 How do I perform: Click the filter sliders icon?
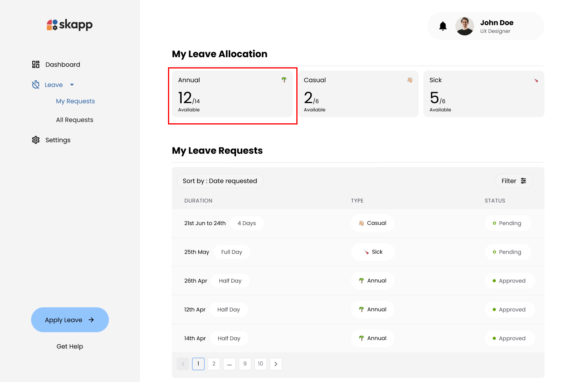[523, 181]
